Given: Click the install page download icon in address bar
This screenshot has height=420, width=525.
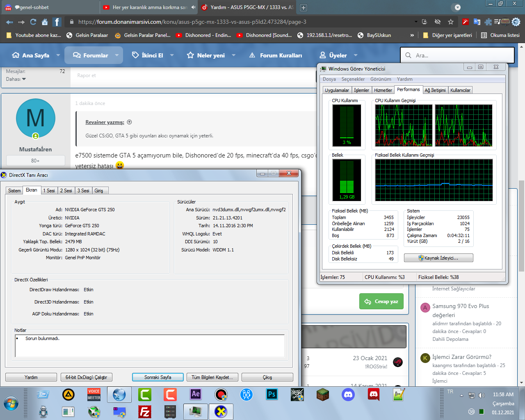Looking at the screenshot, I should click(x=425, y=22).
